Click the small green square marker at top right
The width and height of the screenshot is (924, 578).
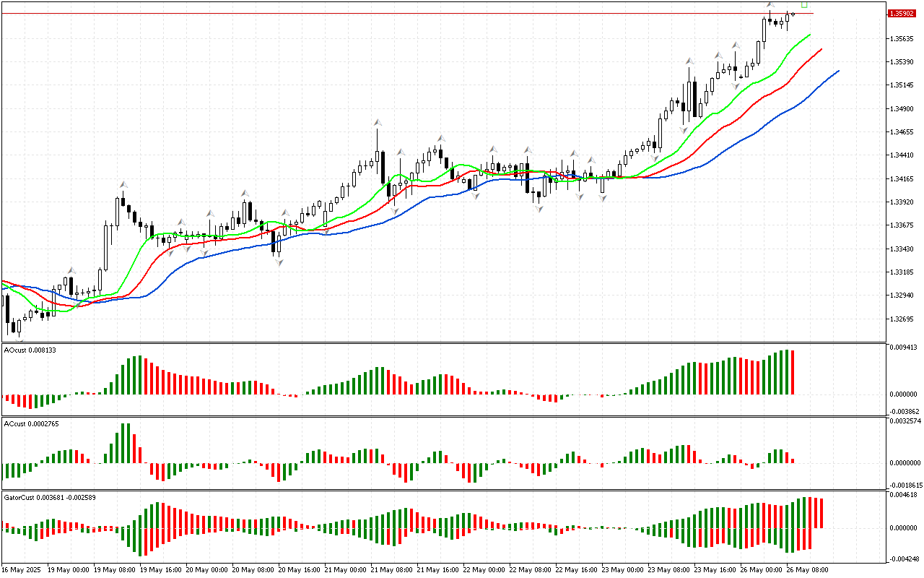click(804, 4)
